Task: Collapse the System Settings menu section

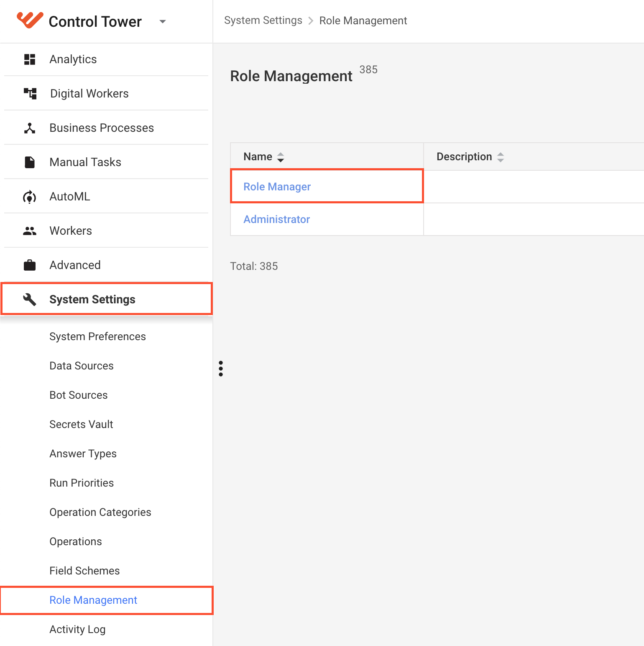Action: point(107,299)
